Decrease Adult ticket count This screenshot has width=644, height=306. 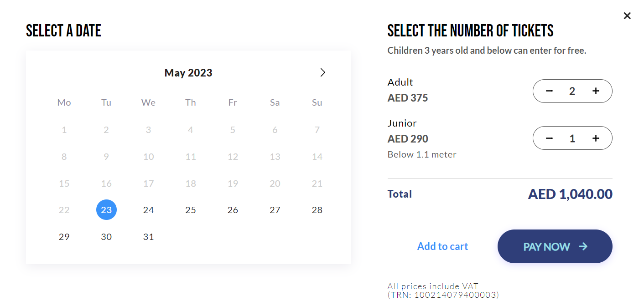click(549, 91)
